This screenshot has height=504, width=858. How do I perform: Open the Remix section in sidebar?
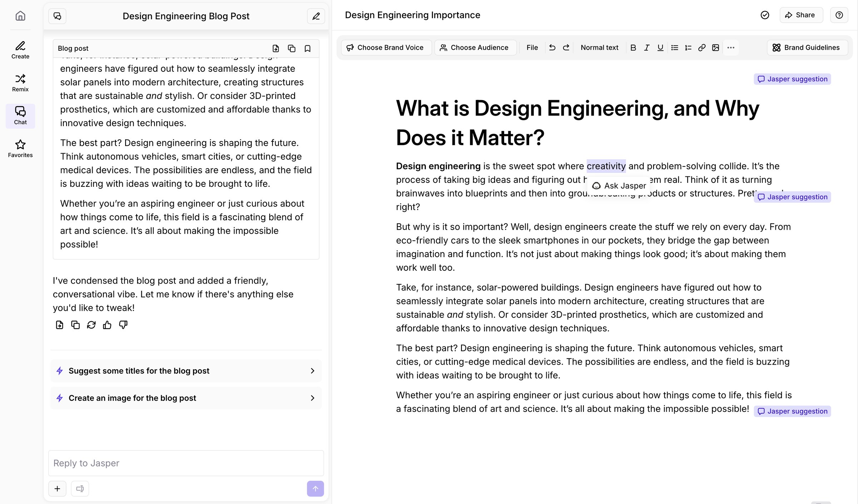click(20, 83)
